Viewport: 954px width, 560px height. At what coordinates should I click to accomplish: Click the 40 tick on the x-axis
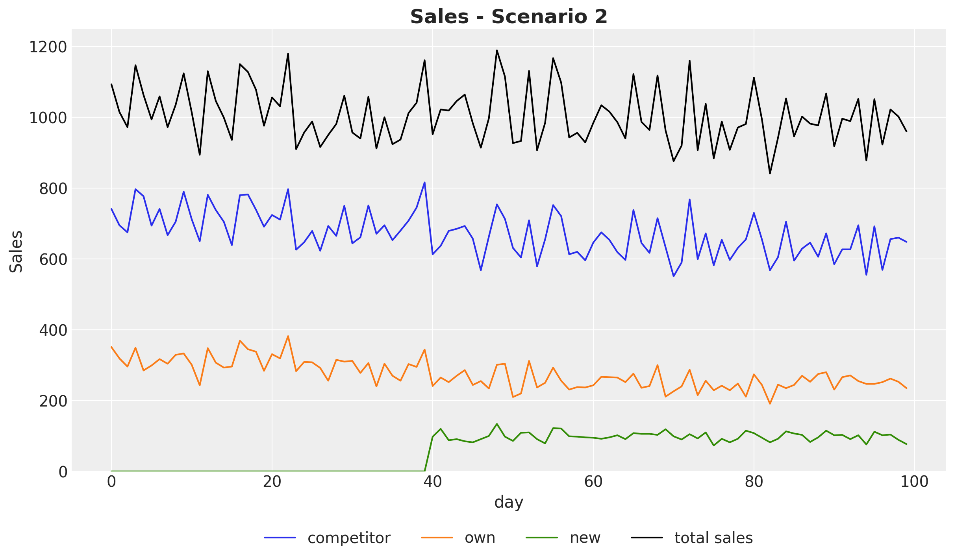tap(432, 482)
